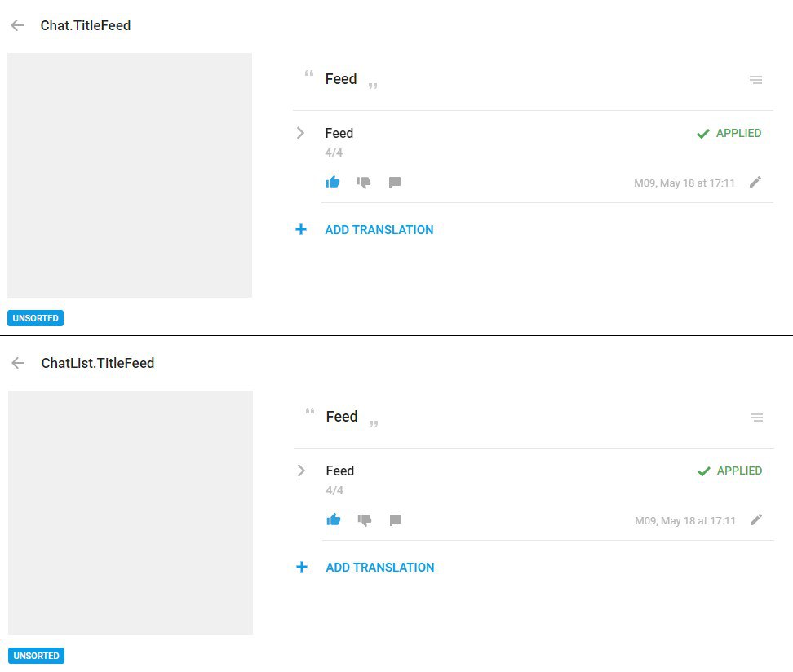
Task: Edit the Chat.TitleFeed translation with the pencil
Action: click(755, 183)
